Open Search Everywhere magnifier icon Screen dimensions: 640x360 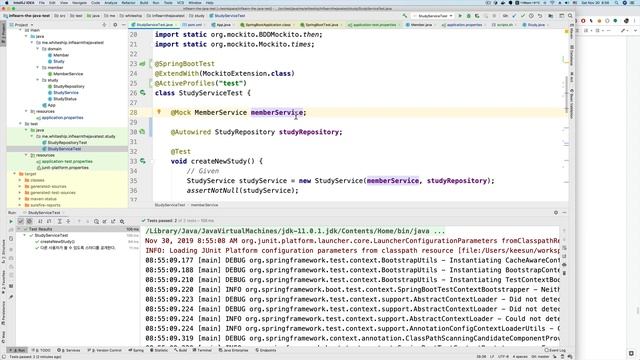(x=570, y=16)
